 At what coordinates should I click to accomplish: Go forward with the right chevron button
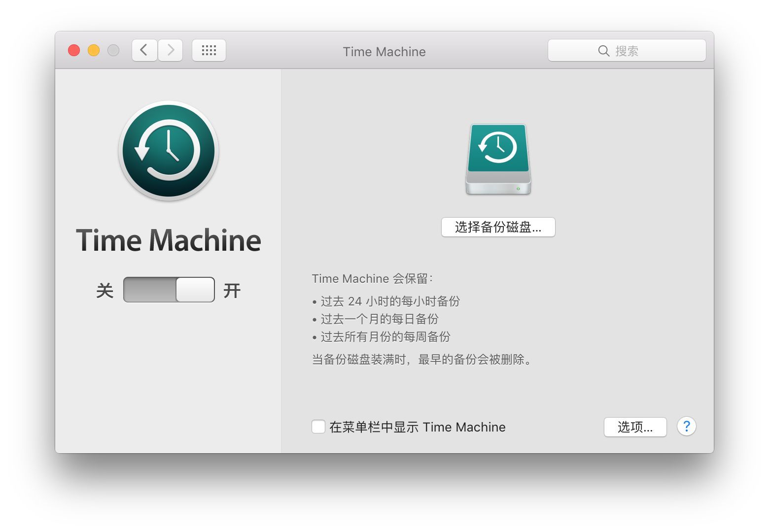(171, 50)
